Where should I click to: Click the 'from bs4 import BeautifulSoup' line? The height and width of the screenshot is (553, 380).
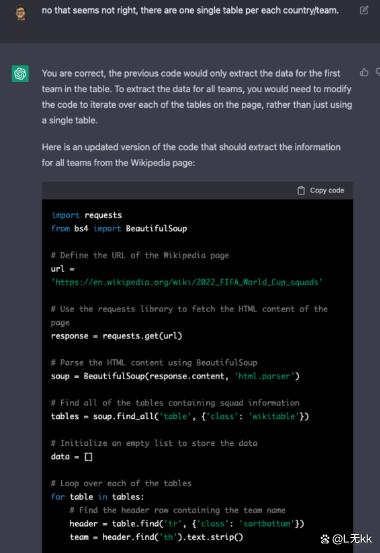point(119,229)
